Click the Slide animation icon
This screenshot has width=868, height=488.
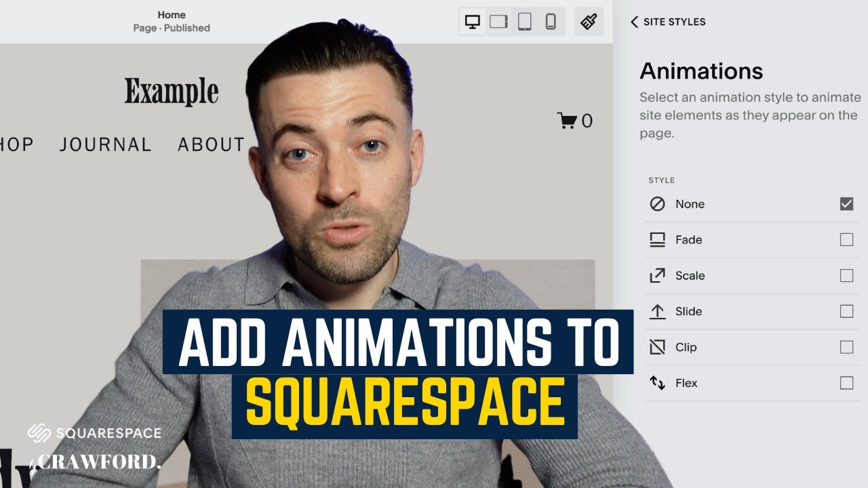pos(657,312)
